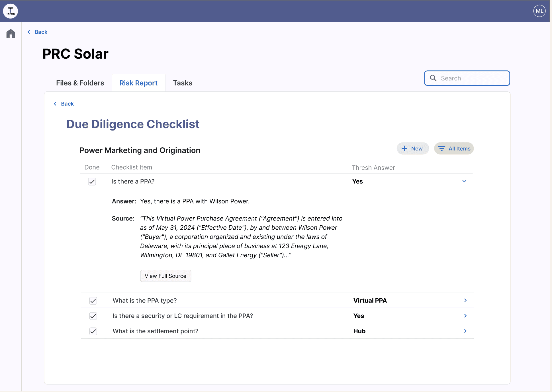Screen dimensions: 552x392
Task: Collapse the 'Is there a PPA?' row
Action: 464,181
